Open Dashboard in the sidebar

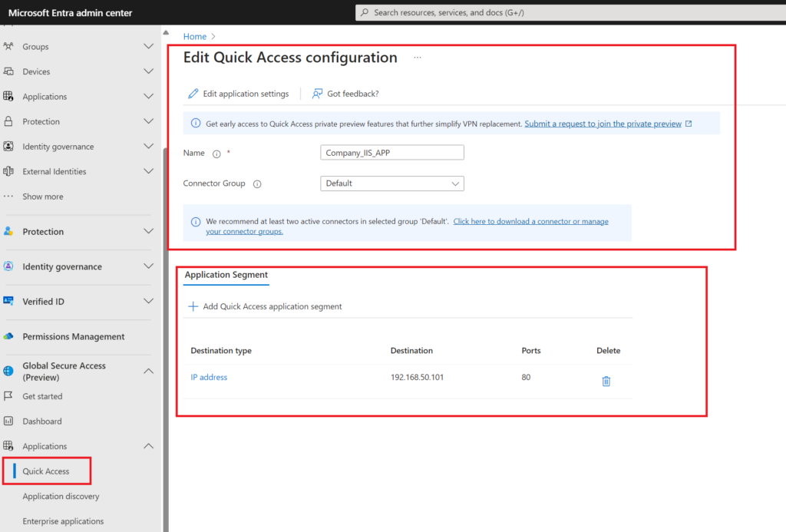pyautogui.click(x=42, y=421)
